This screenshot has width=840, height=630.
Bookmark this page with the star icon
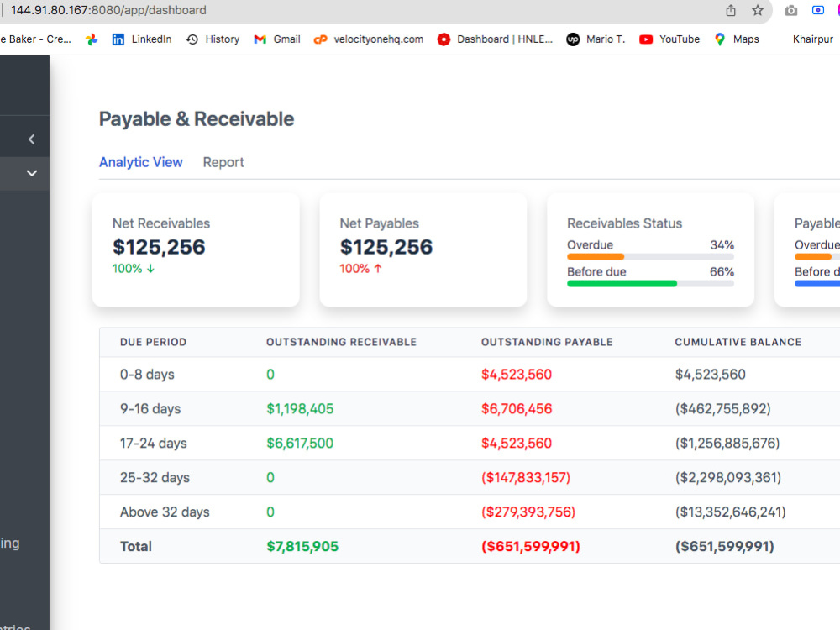tap(758, 10)
